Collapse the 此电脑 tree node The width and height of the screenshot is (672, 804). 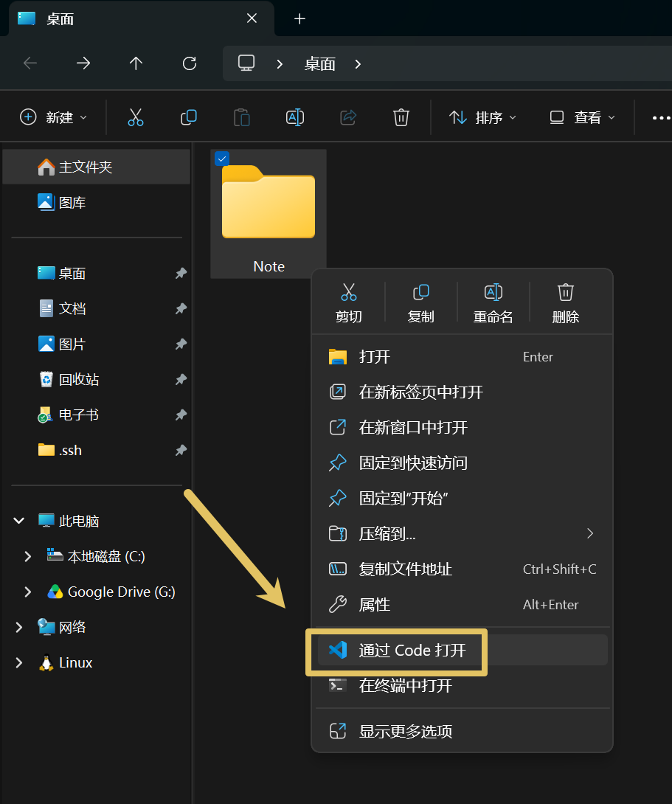coord(19,521)
